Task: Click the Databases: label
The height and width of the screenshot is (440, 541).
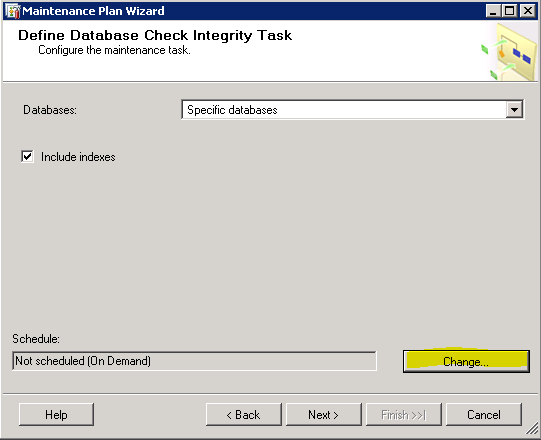Action: 50,110
